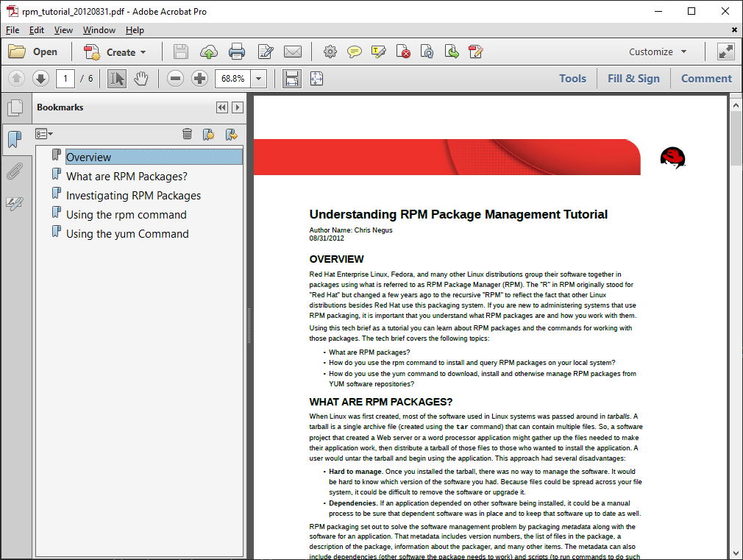Select Using the yum Command bookmark

coord(127,234)
